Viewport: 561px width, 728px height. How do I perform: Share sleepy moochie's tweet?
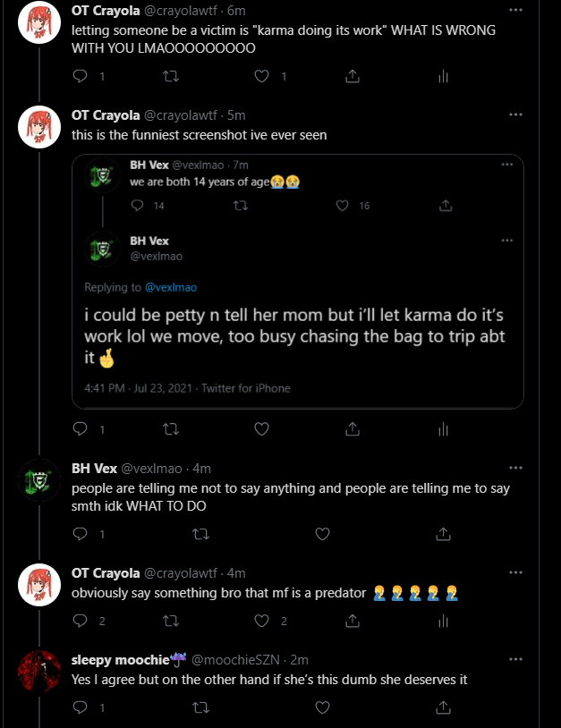[353, 708]
